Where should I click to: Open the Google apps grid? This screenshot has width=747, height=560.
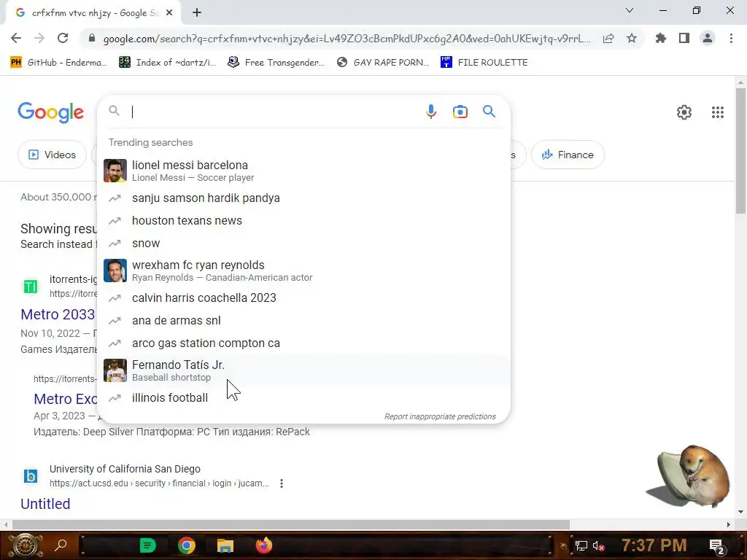coord(718,112)
